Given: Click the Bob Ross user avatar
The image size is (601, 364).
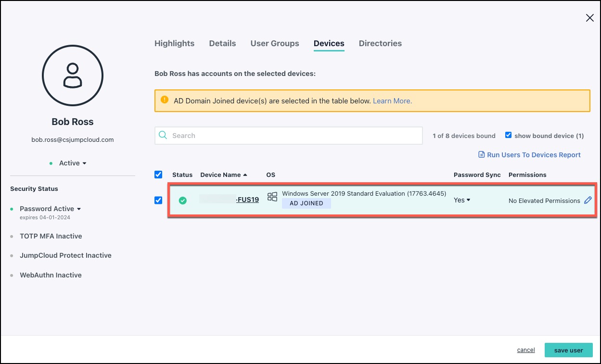Looking at the screenshot, I should (73, 75).
